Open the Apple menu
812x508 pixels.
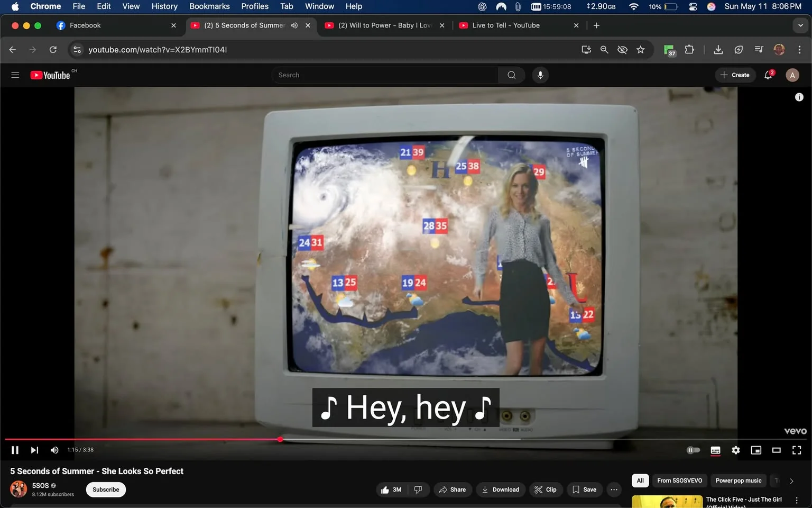pyautogui.click(x=15, y=6)
